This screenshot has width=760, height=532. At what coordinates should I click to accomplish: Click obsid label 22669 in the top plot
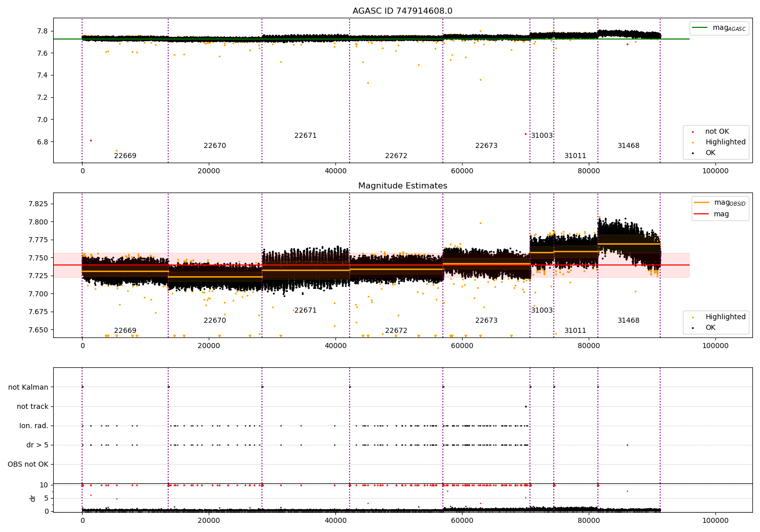125,156
